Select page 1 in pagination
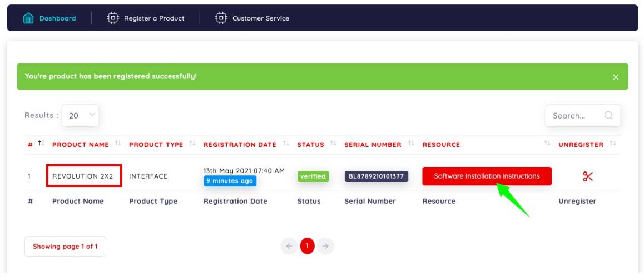 click(x=307, y=246)
